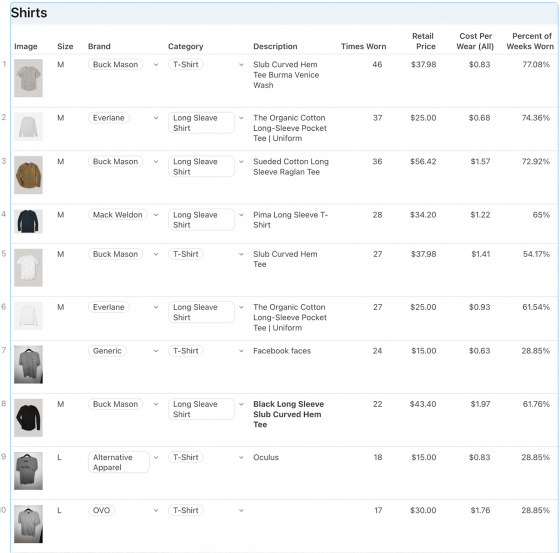This screenshot has height=553, width=560.
Task: Open brand dropdown arrow beside OVO
Action: [x=156, y=510]
